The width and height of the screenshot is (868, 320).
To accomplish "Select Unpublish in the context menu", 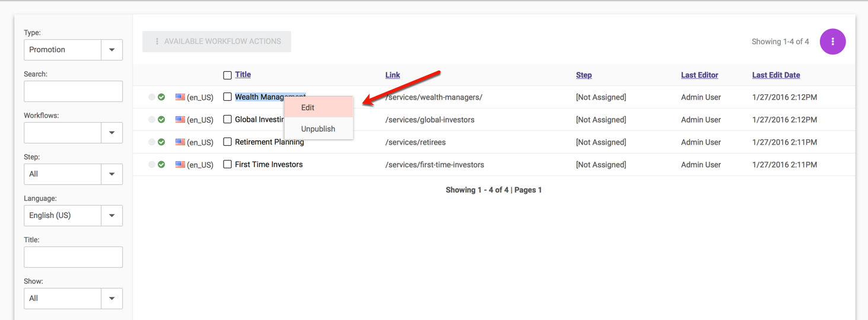I will (318, 129).
